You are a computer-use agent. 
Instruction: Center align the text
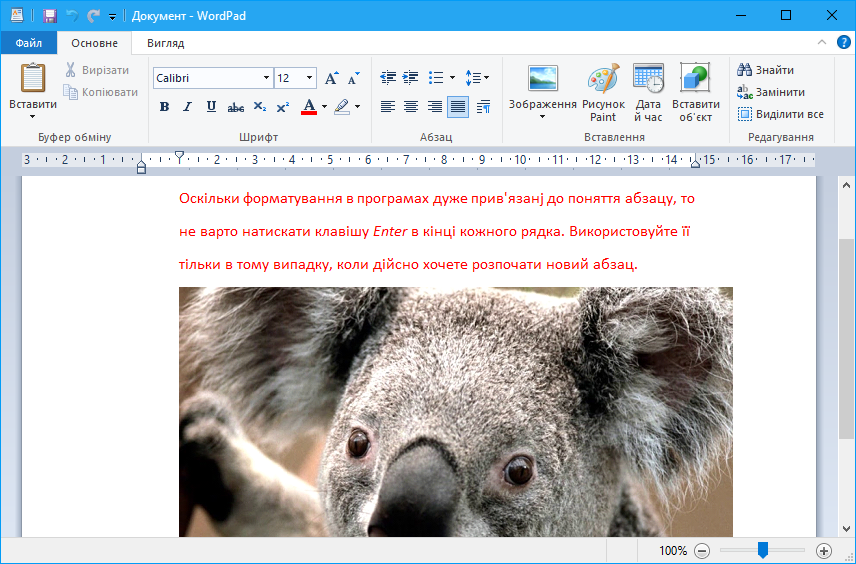coord(411,106)
